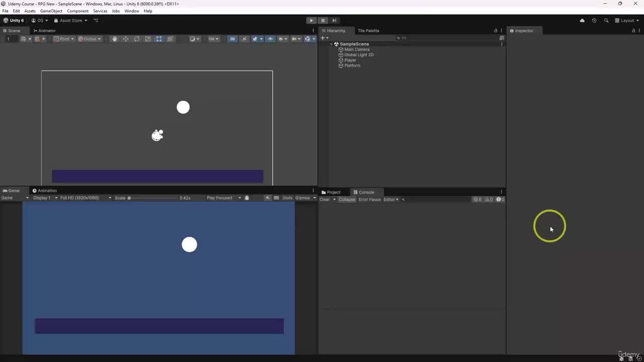Screen dimensions: 644x362
Task: Open SampleScene row options menu
Action: coord(502,44)
